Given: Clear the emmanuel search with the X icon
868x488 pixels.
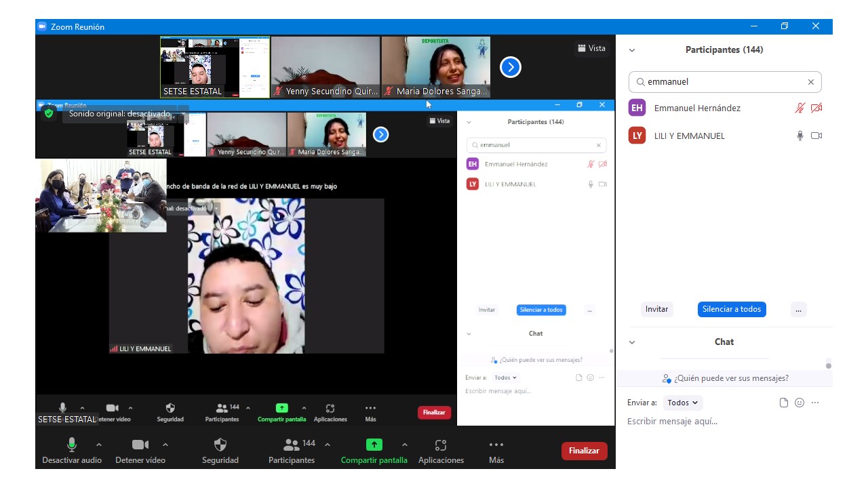Looking at the screenshot, I should click(810, 82).
